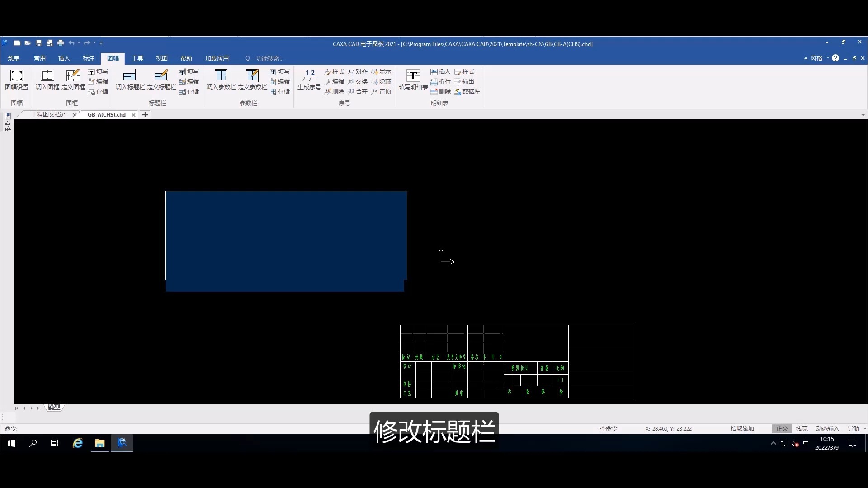Switch to the 标注 ribbon tab

(89, 58)
